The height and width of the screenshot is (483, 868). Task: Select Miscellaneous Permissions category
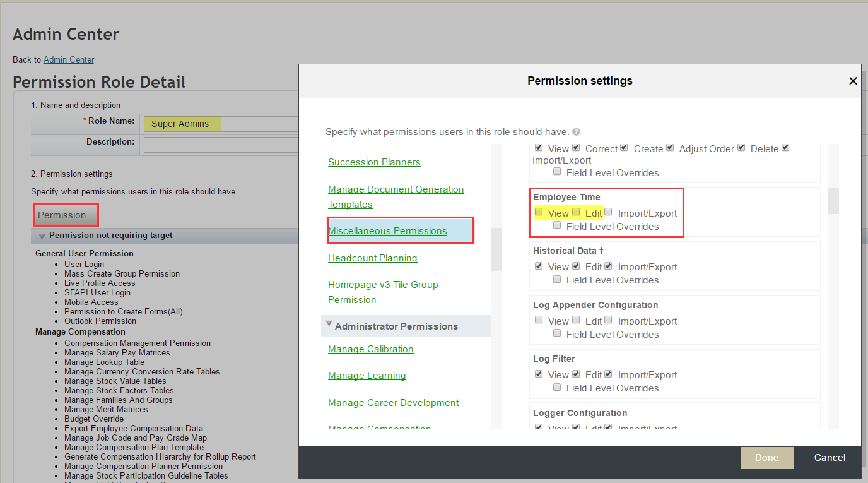click(387, 231)
